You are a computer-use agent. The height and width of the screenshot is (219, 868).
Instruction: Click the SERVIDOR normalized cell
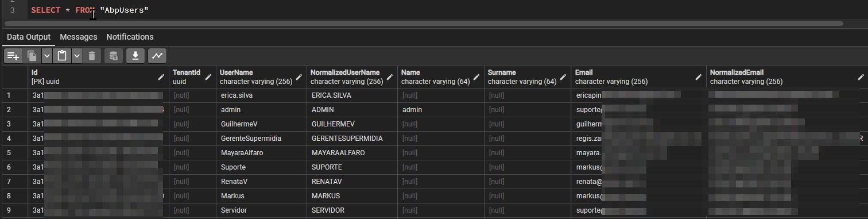pyautogui.click(x=352, y=210)
